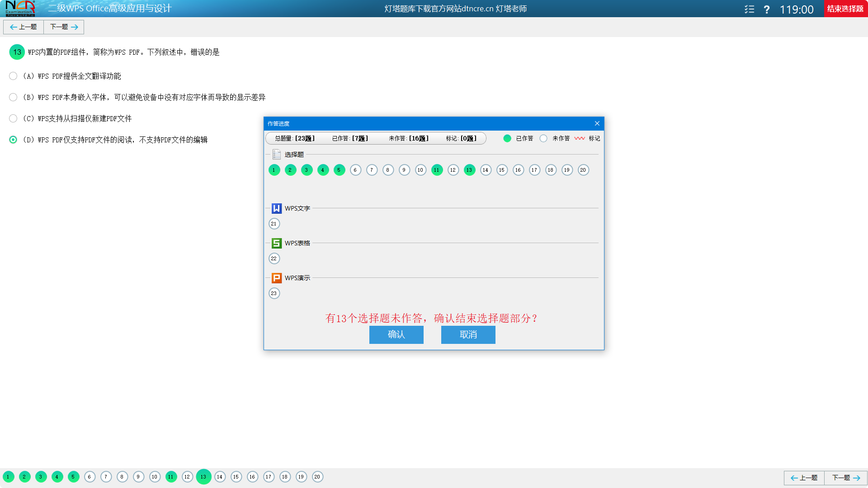The height and width of the screenshot is (488, 868).
Task: Jump to question 6 in the dialog
Action: coord(355,170)
